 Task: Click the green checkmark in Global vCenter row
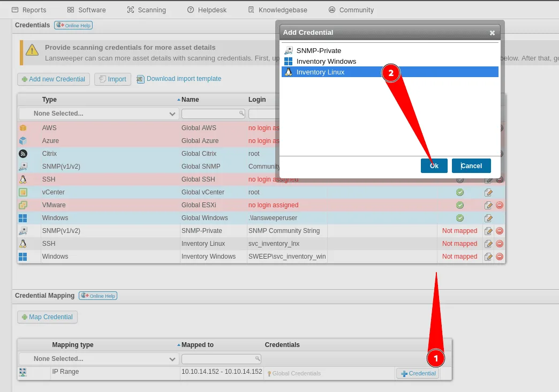tap(460, 192)
